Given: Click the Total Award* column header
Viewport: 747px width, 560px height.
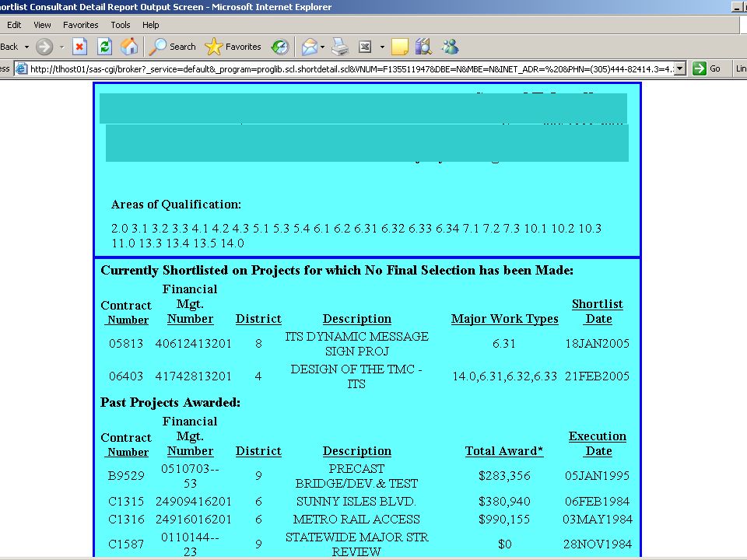Looking at the screenshot, I should point(504,451).
